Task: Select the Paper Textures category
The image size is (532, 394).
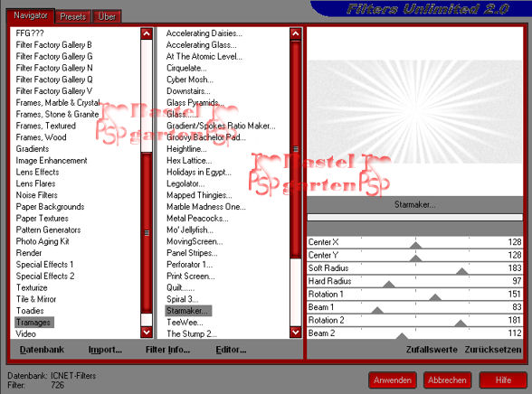Action: point(42,218)
